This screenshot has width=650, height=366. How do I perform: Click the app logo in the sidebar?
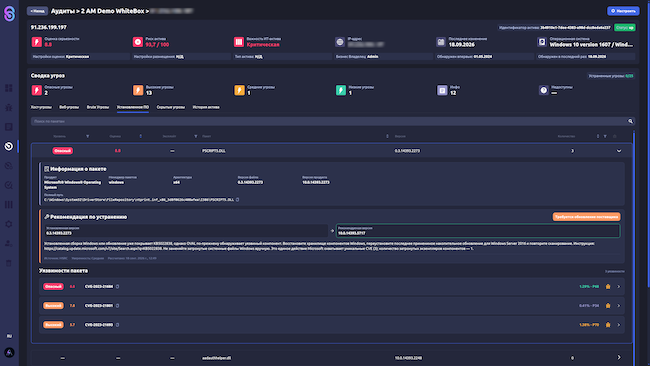coord(9,14)
